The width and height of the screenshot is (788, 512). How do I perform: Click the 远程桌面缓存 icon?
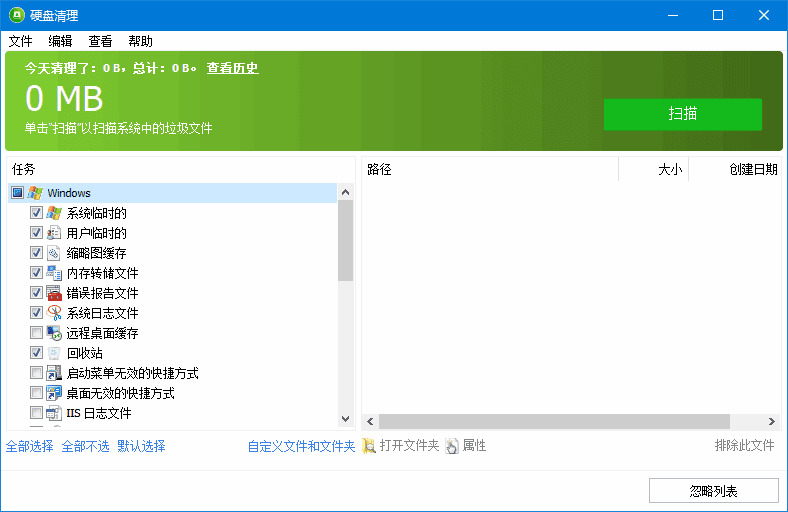[54, 333]
